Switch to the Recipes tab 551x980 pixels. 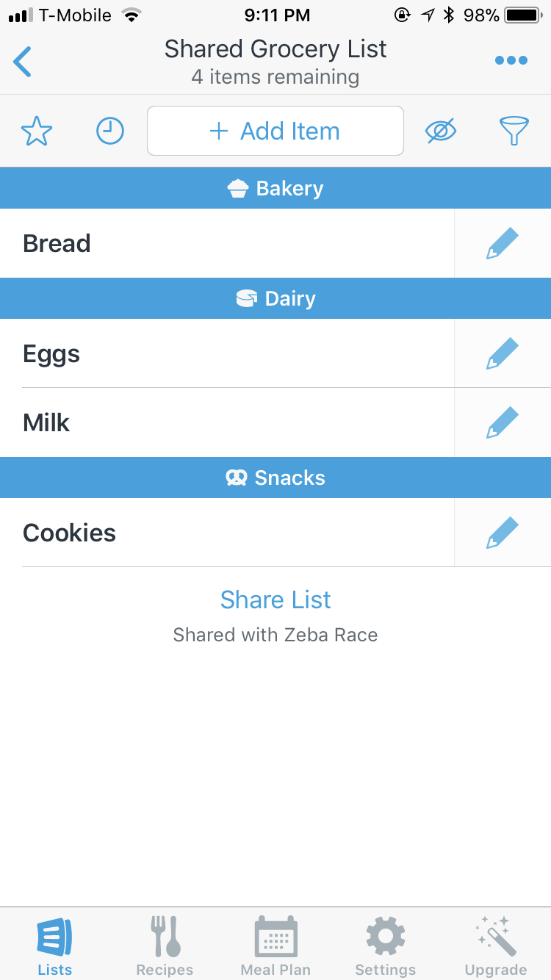click(x=165, y=945)
